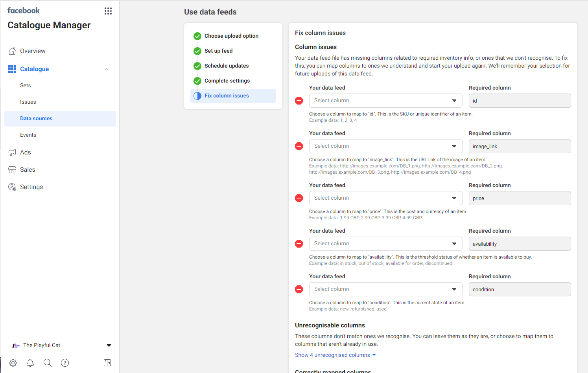This screenshot has height=373, width=588.
Task: Click the Ads megaphone icon
Action: 13,153
